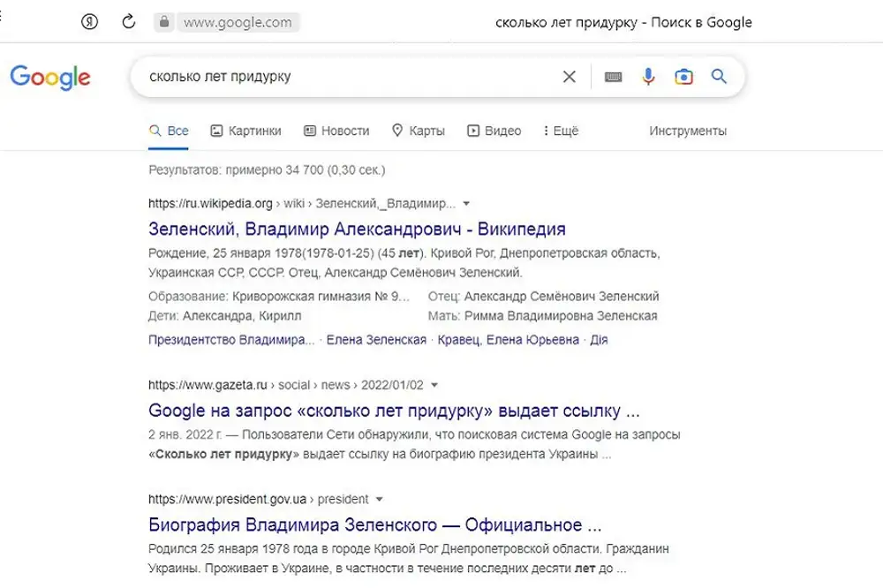Switch to the Новости tab
Image resolution: width=883 pixels, height=588 pixels.
[x=336, y=131]
